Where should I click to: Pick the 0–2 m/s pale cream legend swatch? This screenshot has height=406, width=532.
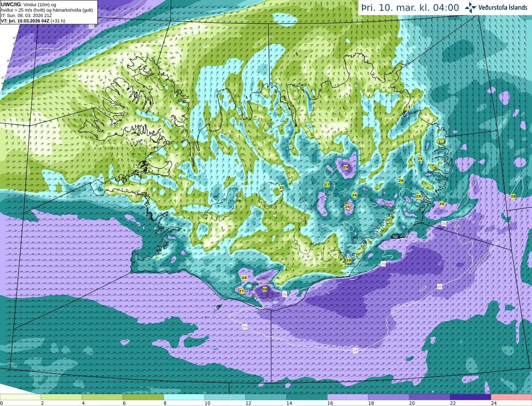[20, 397]
